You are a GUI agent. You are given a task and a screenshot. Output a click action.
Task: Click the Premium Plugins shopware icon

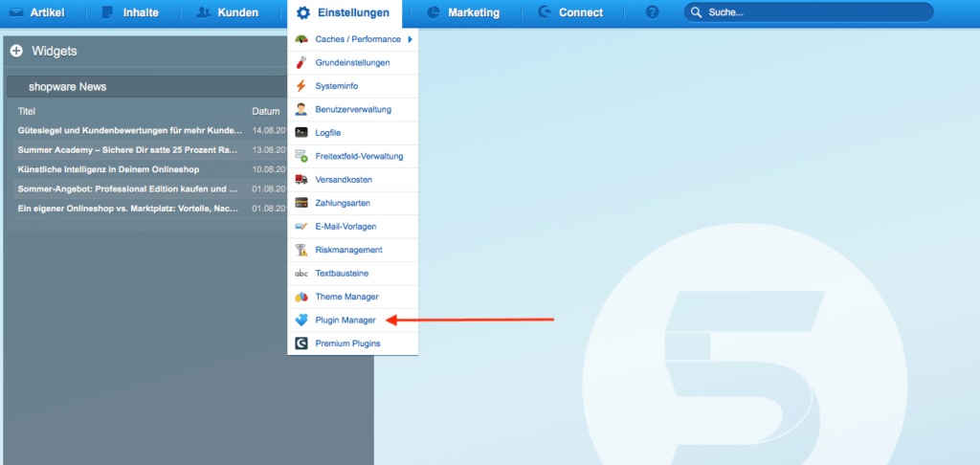[x=301, y=343]
